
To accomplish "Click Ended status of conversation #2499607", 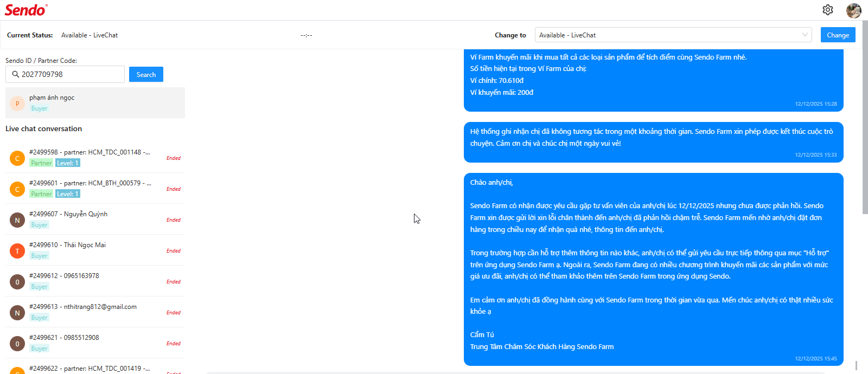I will 174,220.
